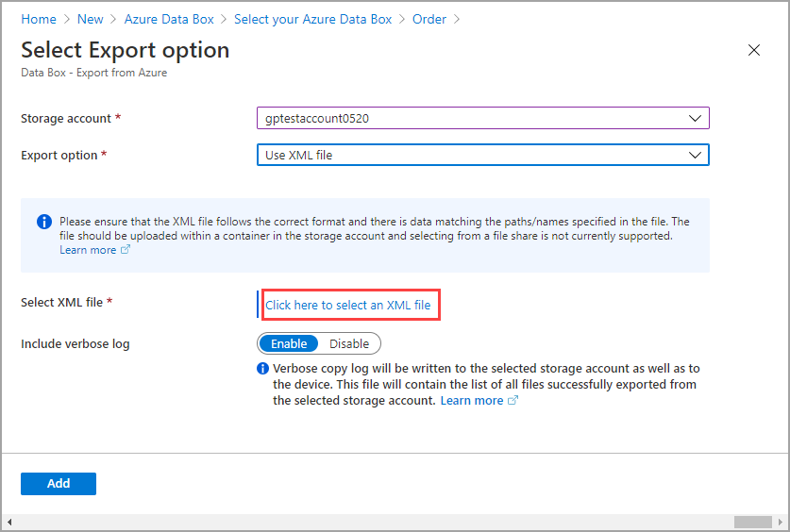This screenshot has width=790, height=532.
Task: Disable the verbose log option
Action: pyautogui.click(x=349, y=343)
